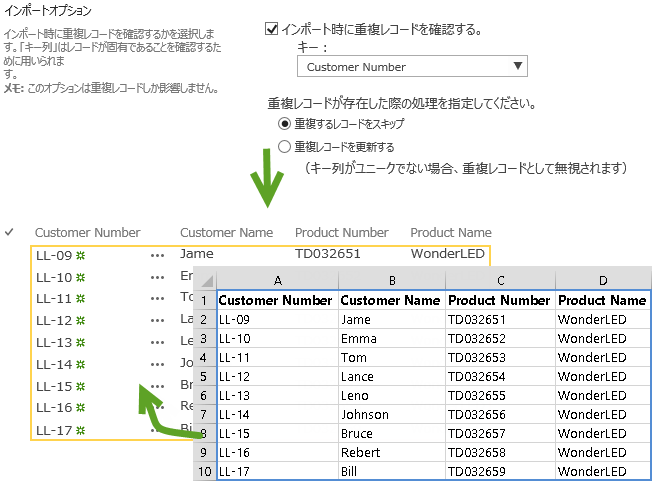Click the new-item star icon beside LL-11
The image size is (652, 482).
(80, 298)
